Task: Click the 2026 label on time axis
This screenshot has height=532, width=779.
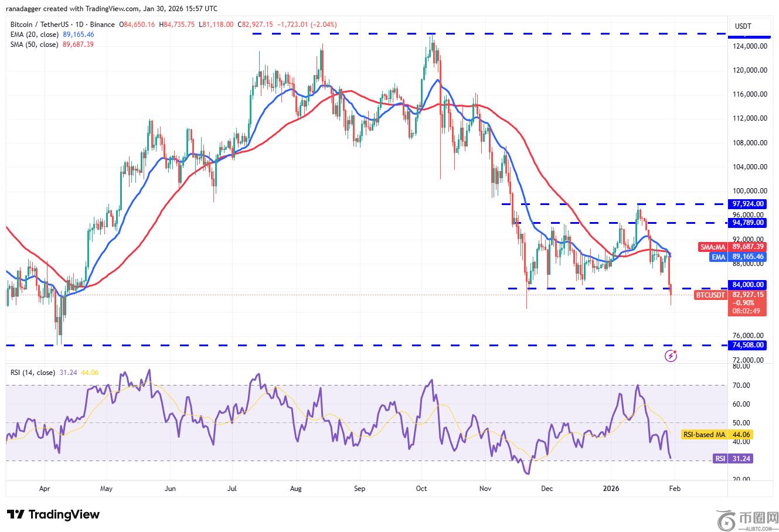Action: click(x=611, y=488)
